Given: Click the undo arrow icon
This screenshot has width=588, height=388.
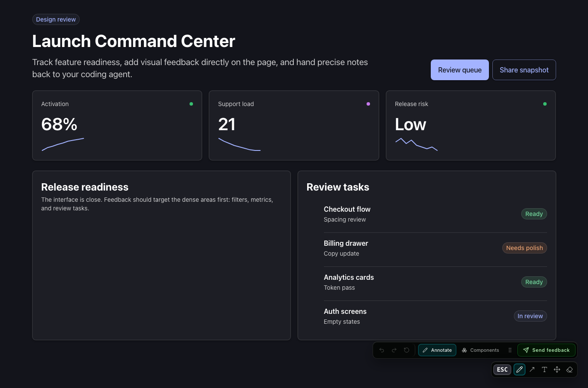Looking at the screenshot, I should point(382,350).
